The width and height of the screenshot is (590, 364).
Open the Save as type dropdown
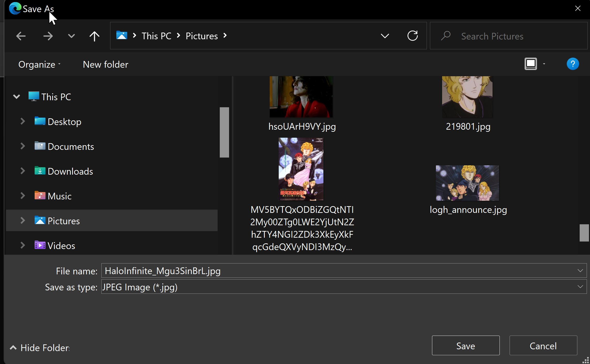coord(580,287)
